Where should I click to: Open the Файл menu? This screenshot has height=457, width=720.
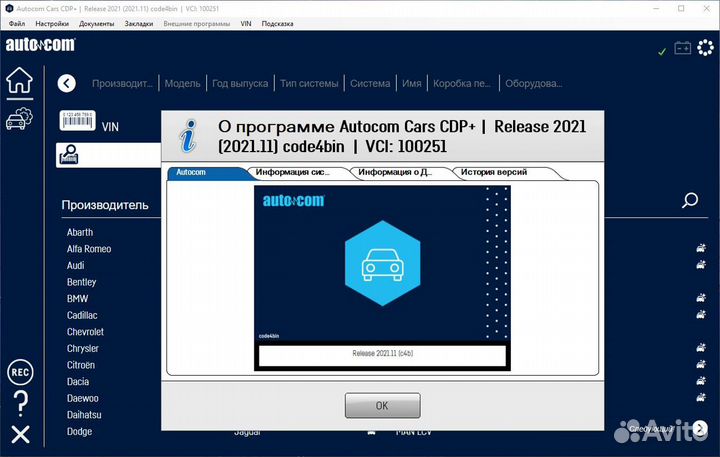(x=17, y=23)
